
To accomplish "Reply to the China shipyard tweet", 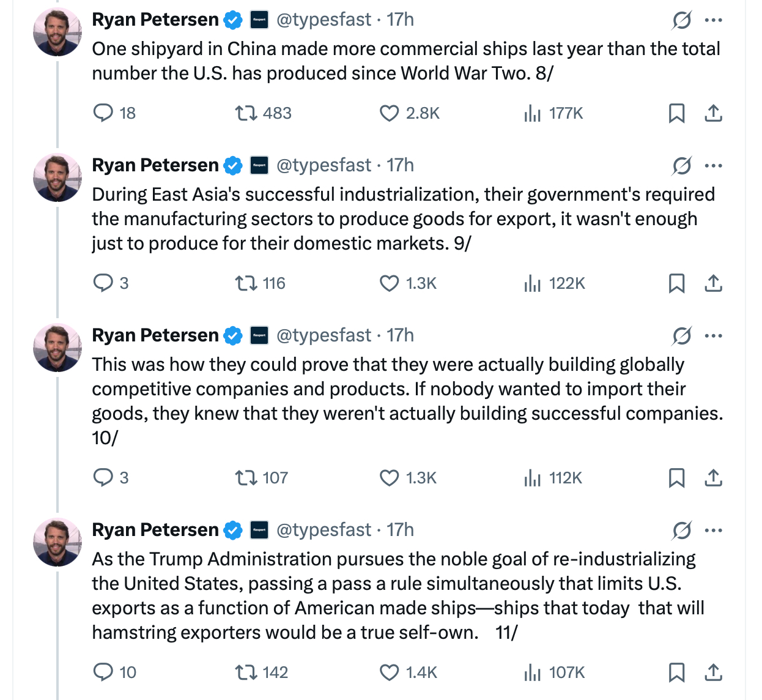I will tap(103, 113).
